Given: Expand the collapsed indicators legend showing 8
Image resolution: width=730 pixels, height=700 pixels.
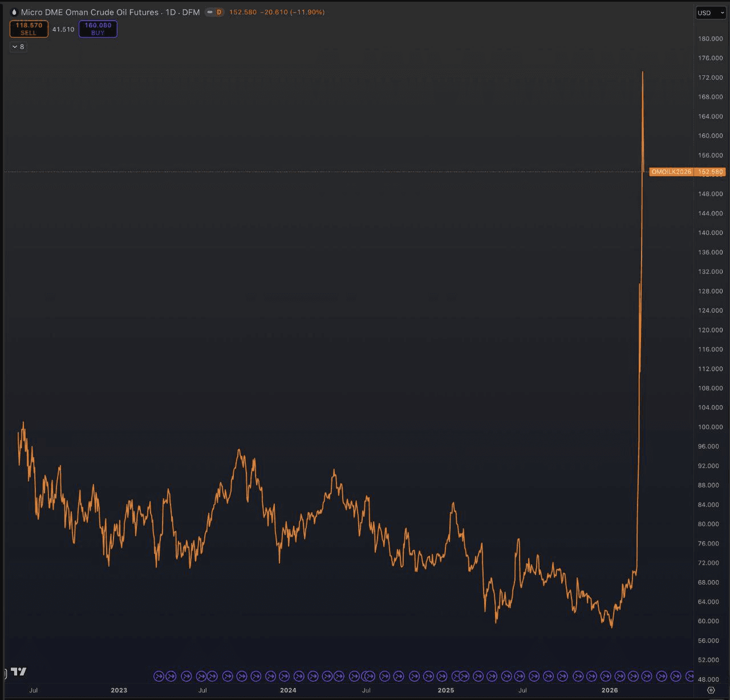Looking at the screenshot, I should tap(18, 47).
